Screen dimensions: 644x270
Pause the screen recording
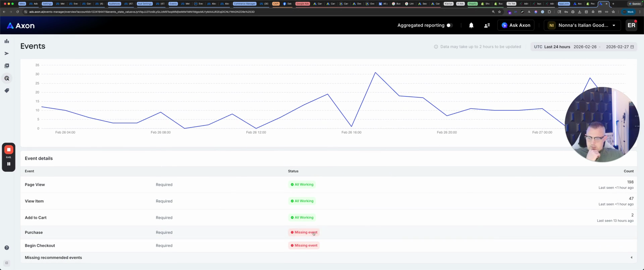coord(9,164)
